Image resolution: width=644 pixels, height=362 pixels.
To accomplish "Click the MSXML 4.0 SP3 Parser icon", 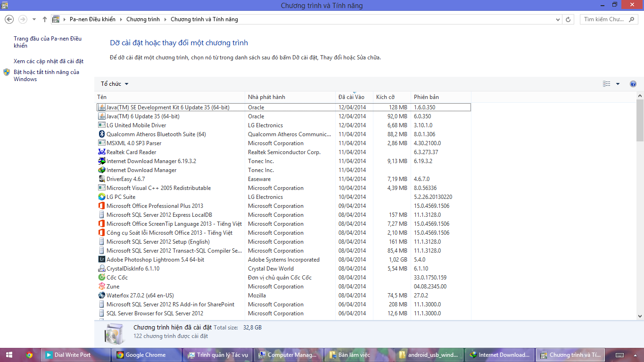I will click(x=101, y=143).
